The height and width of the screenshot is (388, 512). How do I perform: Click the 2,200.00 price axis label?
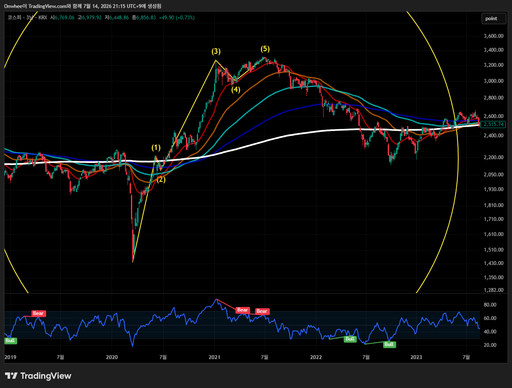point(494,157)
